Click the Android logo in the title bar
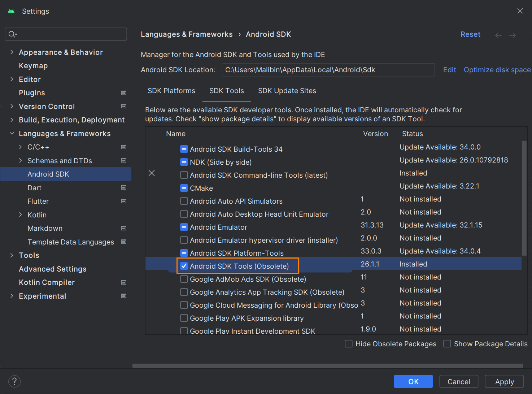532x394 pixels. pyautogui.click(x=11, y=11)
